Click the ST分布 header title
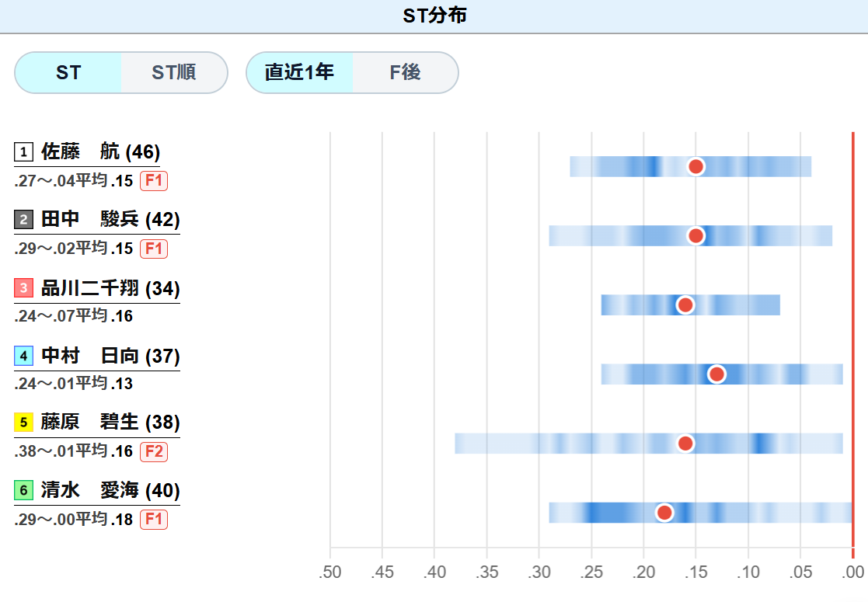The width and height of the screenshot is (868, 602). [x=434, y=16]
